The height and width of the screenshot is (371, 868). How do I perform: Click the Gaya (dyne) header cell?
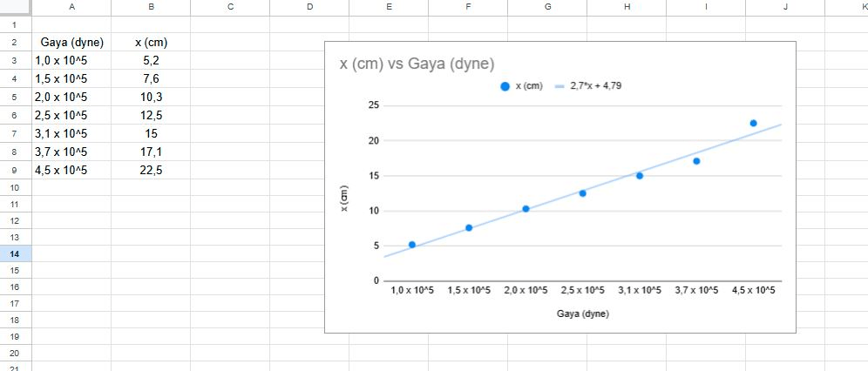click(x=71, y=42)
